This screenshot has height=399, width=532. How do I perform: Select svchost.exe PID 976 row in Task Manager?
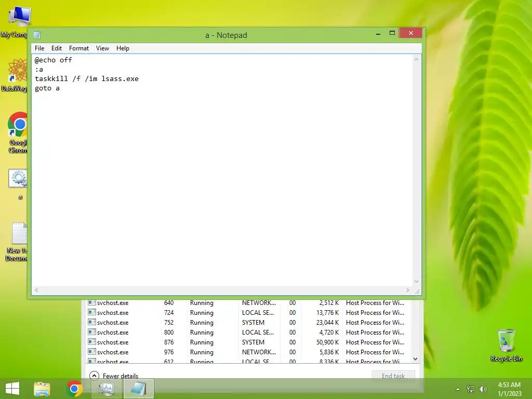click(x=247, y=352)
